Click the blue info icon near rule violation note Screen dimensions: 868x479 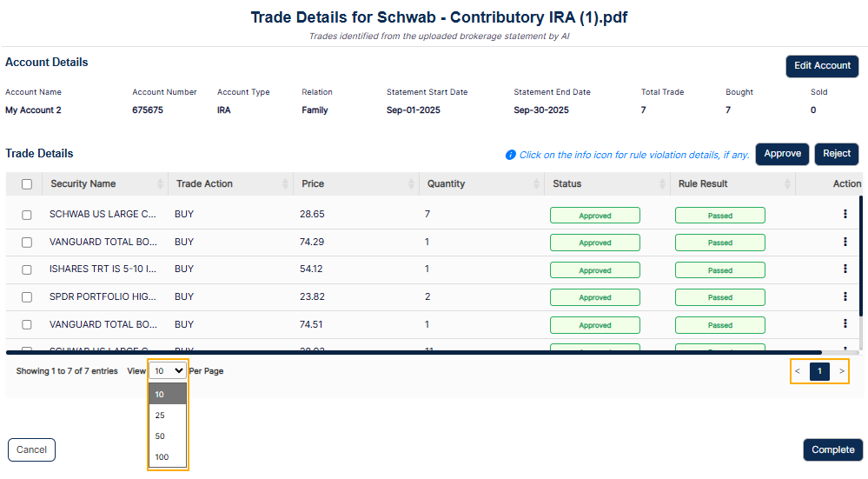(x=510, y=155)
